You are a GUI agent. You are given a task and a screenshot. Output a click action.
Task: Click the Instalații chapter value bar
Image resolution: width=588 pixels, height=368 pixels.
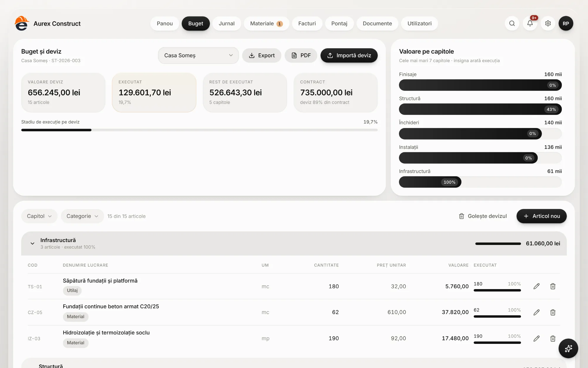(480, 158)
